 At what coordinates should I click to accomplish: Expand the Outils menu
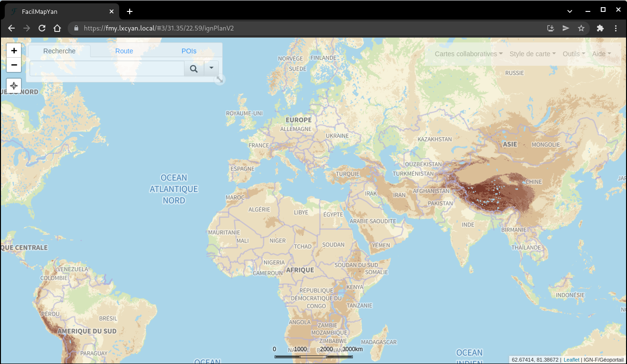point(574,54)
